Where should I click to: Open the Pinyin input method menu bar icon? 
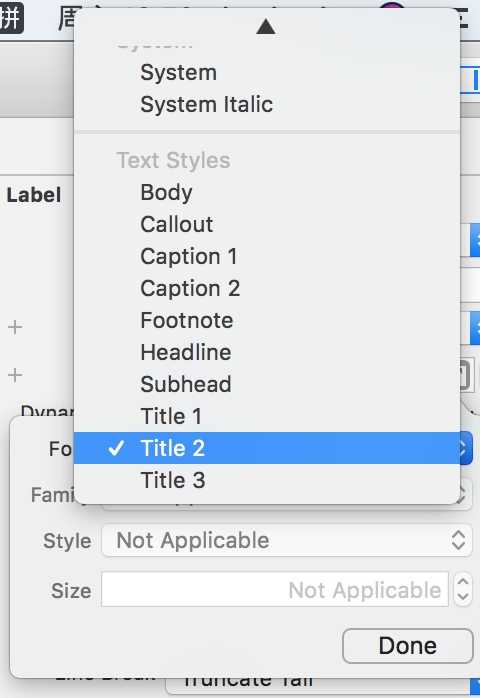point(11,19)
